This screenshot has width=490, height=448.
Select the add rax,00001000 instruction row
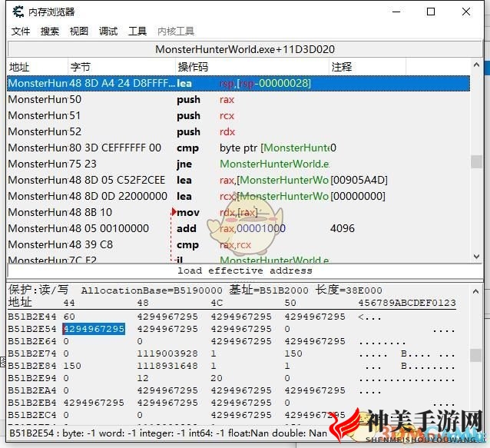tap(238, 228)
